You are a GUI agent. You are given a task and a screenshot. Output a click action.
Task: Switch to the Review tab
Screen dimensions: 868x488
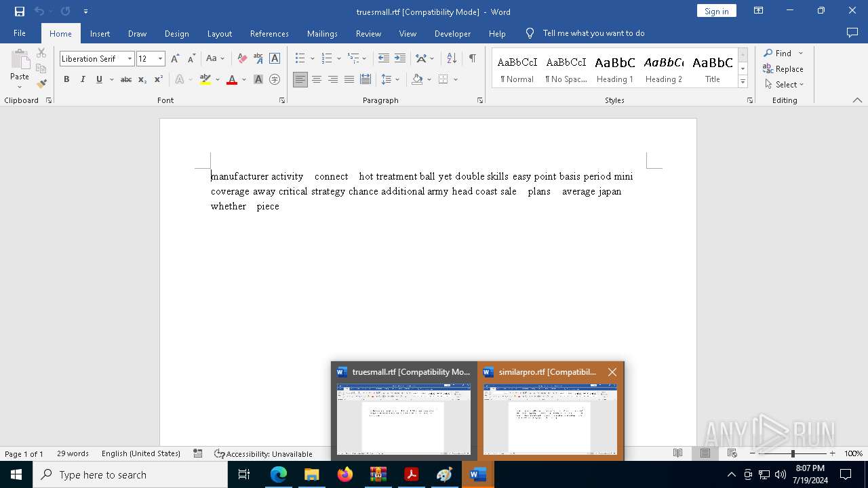[x=368, y=33]
